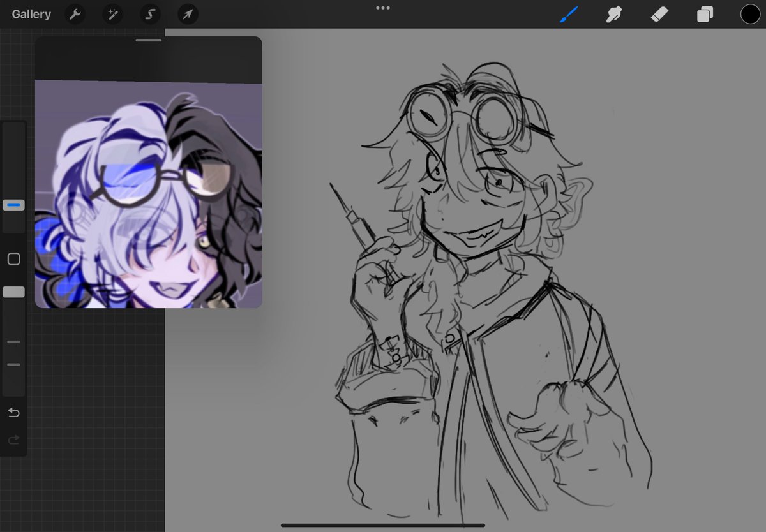Activate the Transform arrow tool
Image resolution: width=766 pixels, height=532 pixels.
click(188, 14)
